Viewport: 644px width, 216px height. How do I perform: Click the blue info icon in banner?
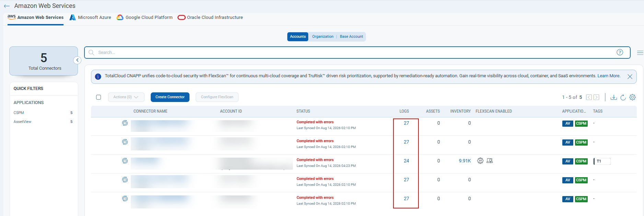(98, 77)
